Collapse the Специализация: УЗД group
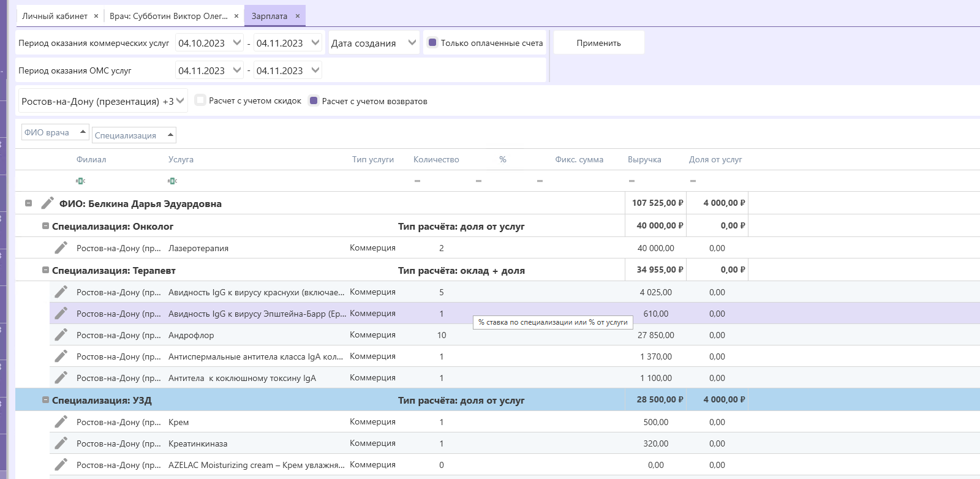980x479 pixels. coord(45,400)
